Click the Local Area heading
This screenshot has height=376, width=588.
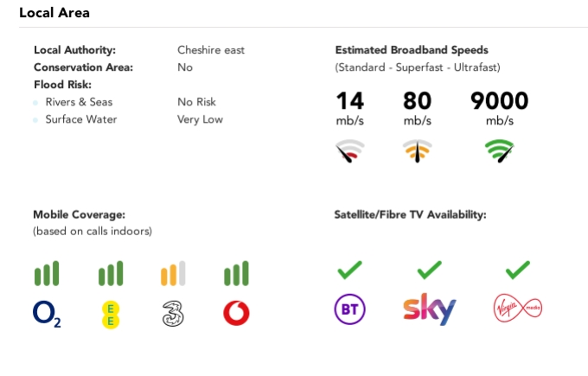[x=54, y=13]
